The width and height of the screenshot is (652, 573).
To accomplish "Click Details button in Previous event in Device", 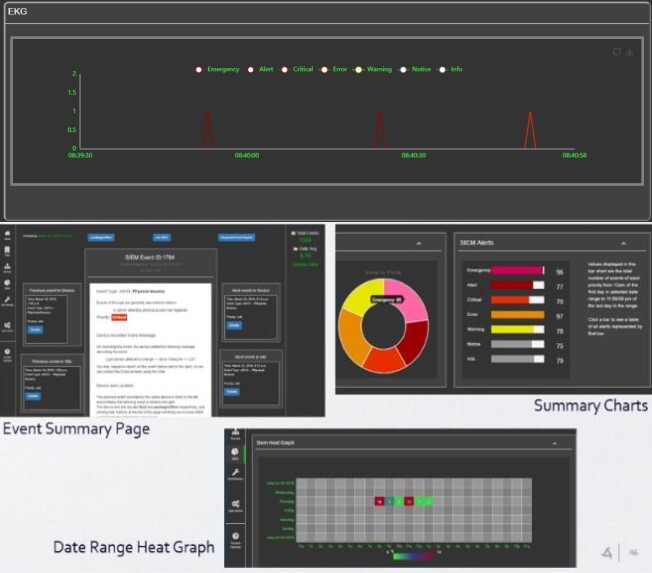I will coord(35,330).
